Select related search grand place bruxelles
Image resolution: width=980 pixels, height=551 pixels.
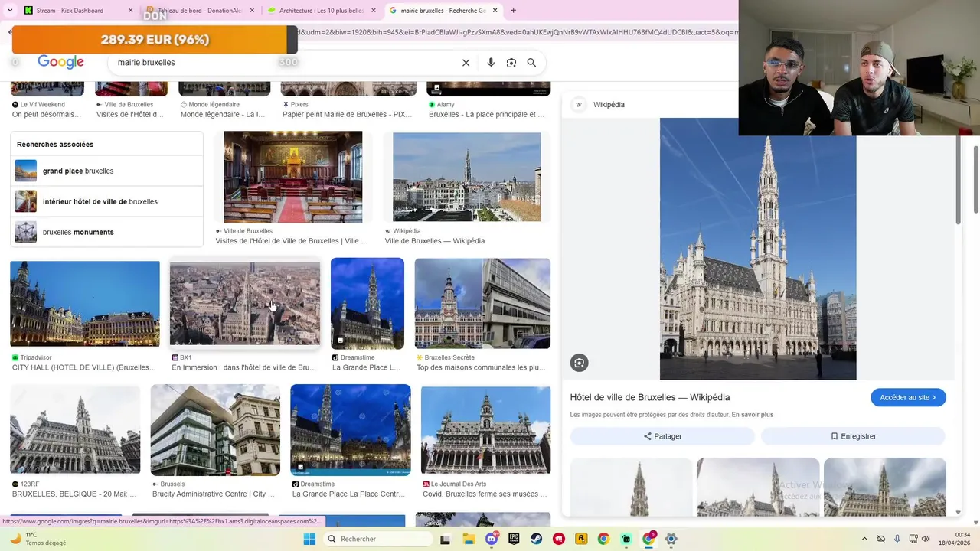click(x=107, y=171)
